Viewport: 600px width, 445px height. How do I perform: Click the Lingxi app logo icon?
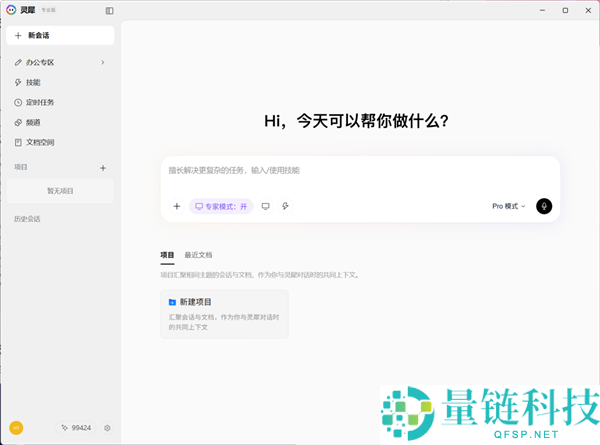[11, 10]
